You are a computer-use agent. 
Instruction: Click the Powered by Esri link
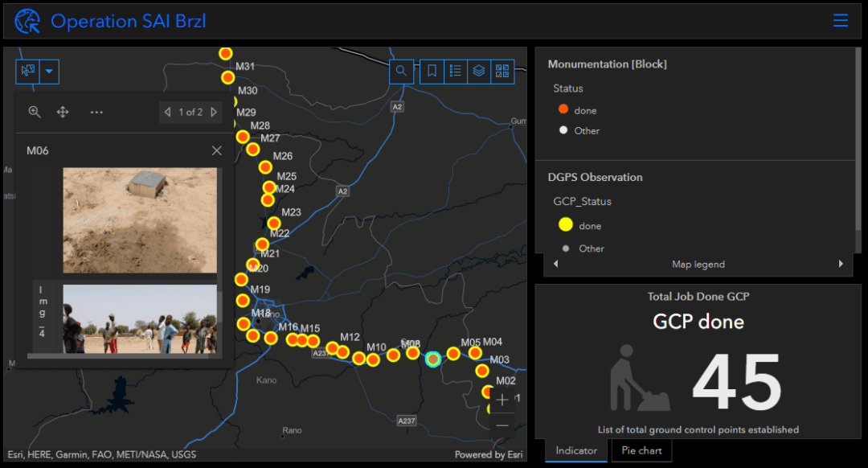(x=488, y=454)
